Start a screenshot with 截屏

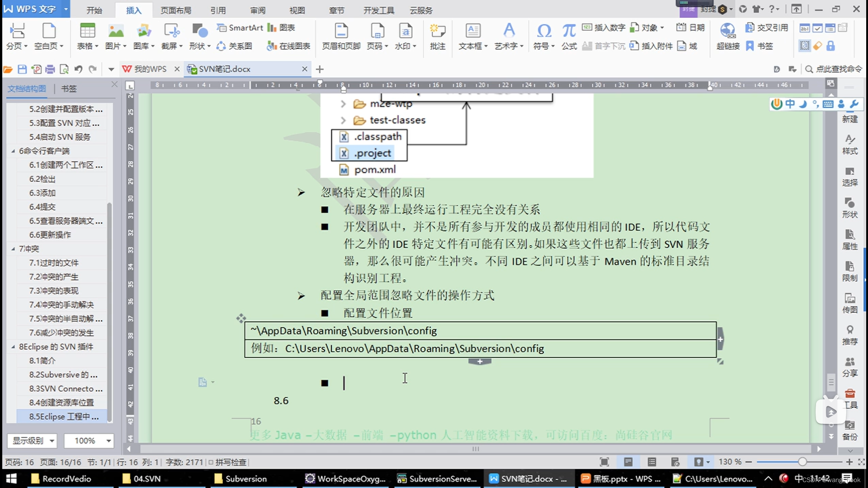tap(172, 36)
